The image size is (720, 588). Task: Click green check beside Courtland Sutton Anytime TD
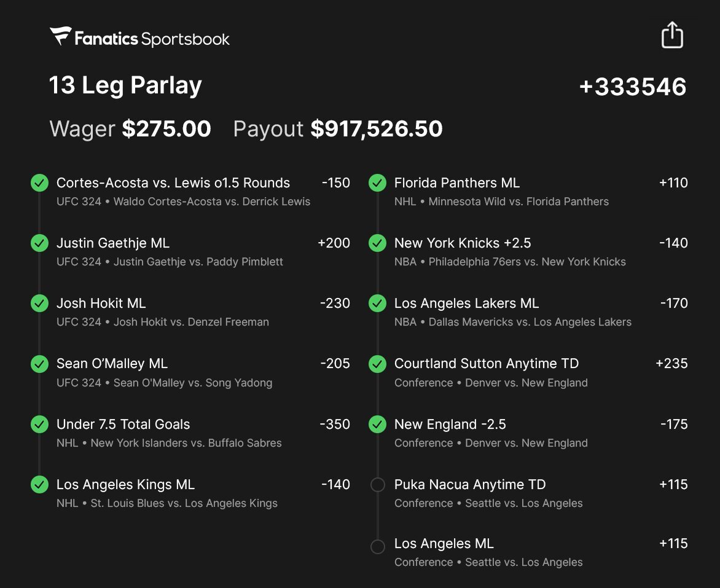tap(377, 364)
